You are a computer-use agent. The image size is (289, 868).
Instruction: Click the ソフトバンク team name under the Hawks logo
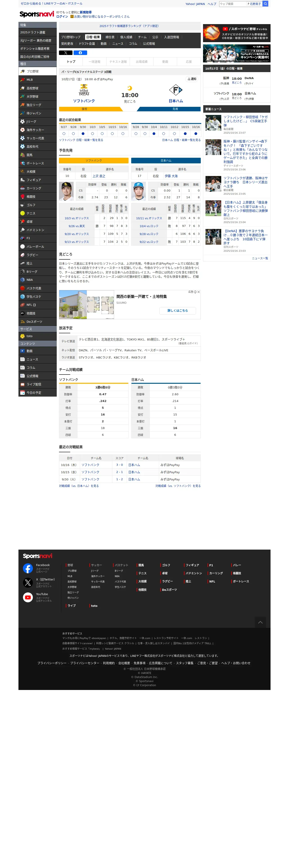(x=84, y=101)
